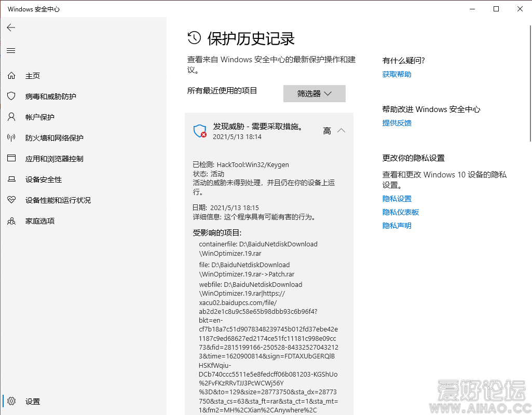Click the 已检测: HackTool:Win32/Keygen text
Image resolution: width=532 pixels, height=415 pixels.
coord(241,165)
